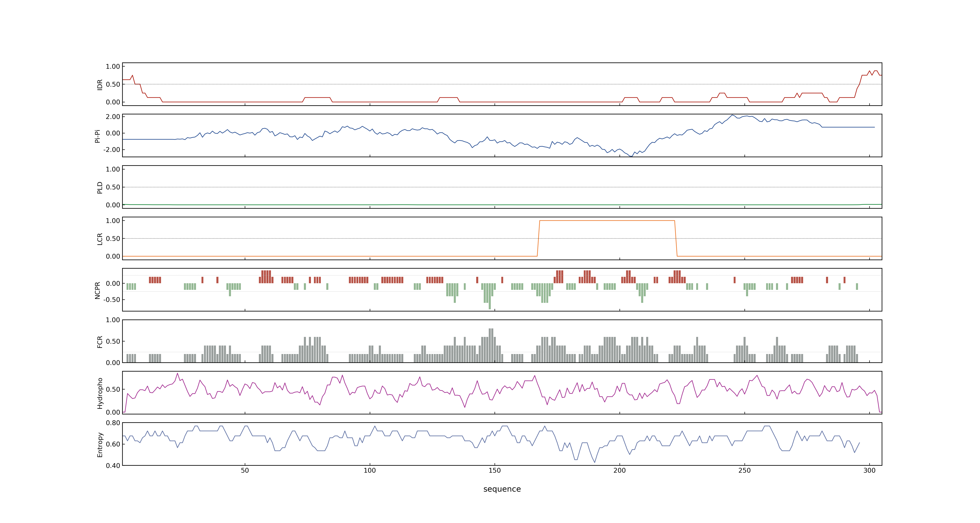980x523 pixels.
Task: Click x-axis tick label 300
Action: click(869, 470)
